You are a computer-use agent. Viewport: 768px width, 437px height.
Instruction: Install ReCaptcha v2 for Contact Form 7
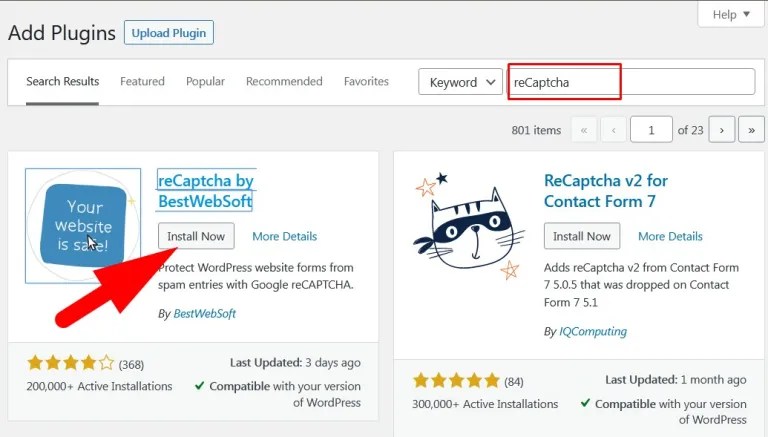tap(582, 236)
